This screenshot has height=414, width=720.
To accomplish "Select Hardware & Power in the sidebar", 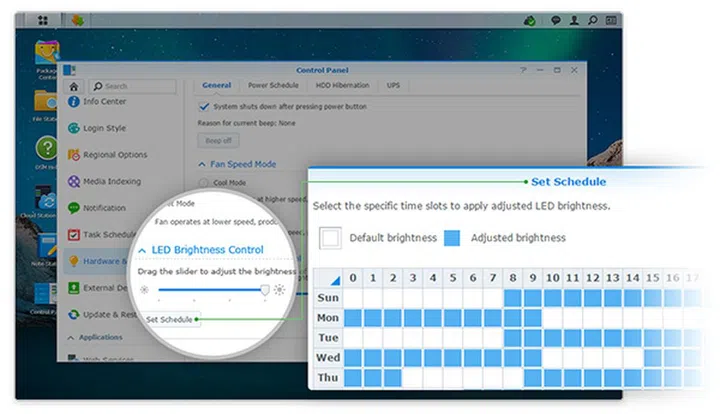I will [97, 261].
